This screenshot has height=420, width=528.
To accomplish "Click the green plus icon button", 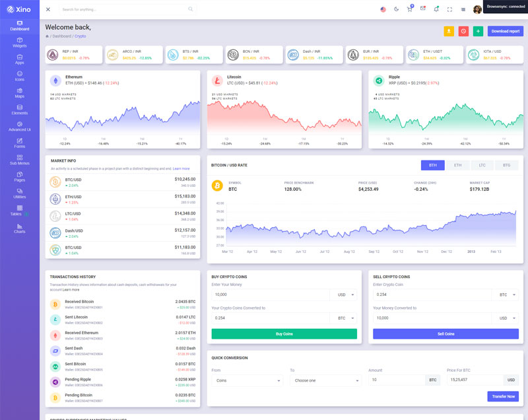I will tap(478, 31).
